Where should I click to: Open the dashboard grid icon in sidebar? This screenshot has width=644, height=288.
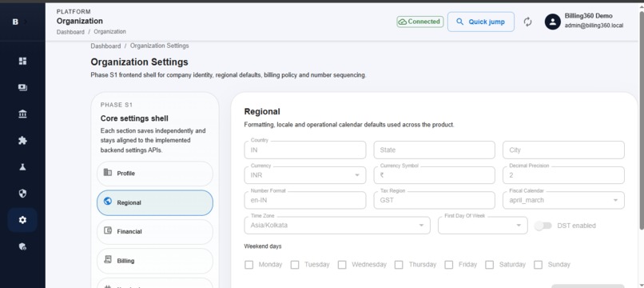point(22,61)
